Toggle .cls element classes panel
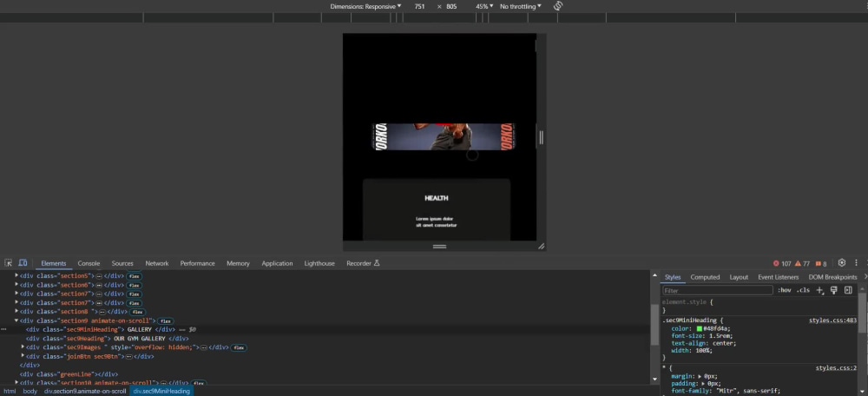 click(803, 290)
